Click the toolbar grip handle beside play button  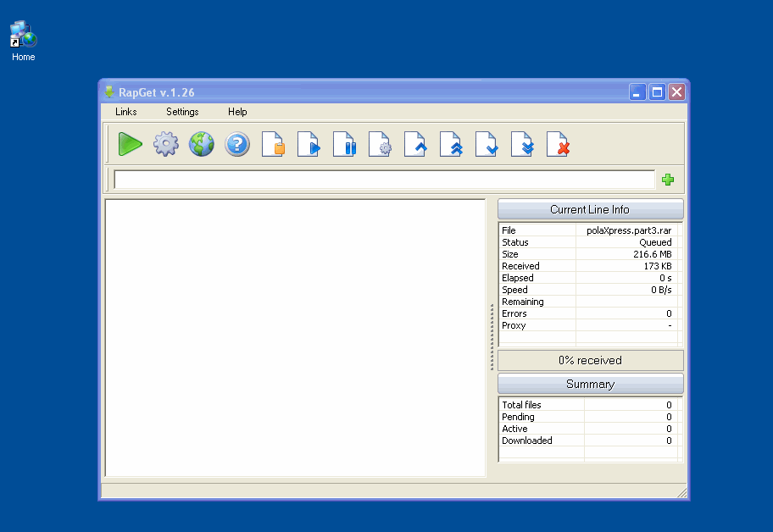tap(107, 144)
